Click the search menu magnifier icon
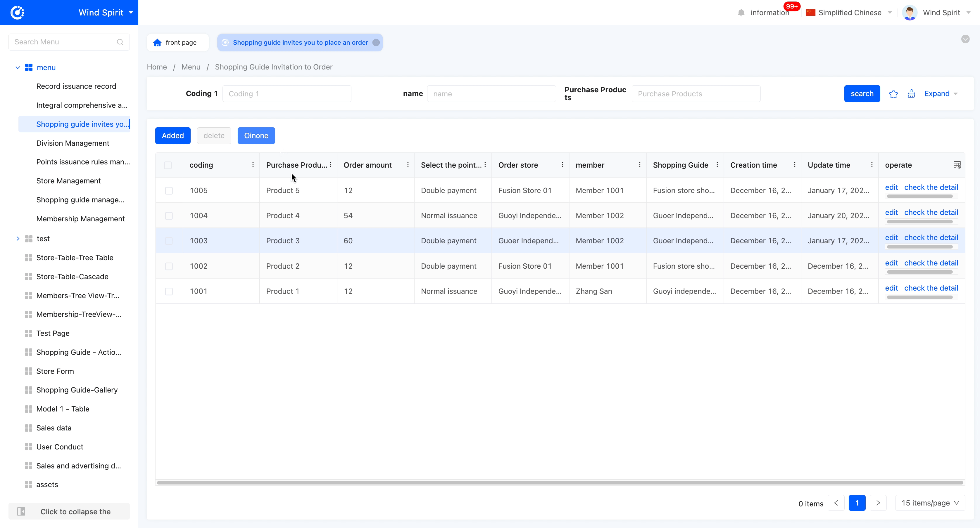 pos(120,42)
